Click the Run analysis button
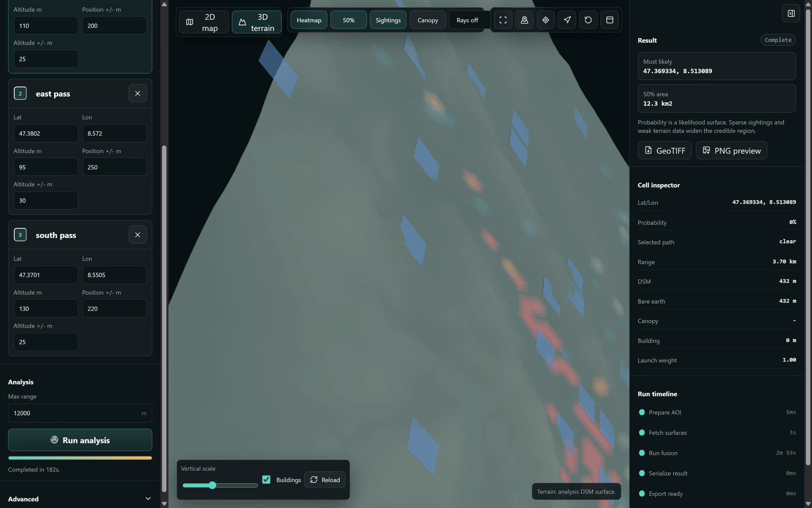This screenshot has width=812, height=508. click(x=80, y=440)
